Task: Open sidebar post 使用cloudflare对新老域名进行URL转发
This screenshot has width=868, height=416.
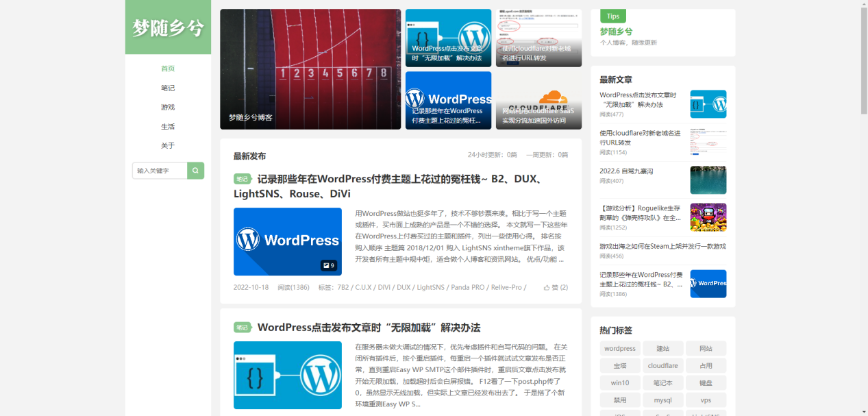Action: 640,137
